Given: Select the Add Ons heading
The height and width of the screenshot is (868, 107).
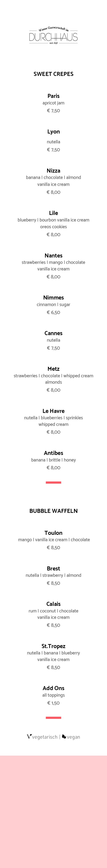Looking at the screenshot, I should [53, 688].
